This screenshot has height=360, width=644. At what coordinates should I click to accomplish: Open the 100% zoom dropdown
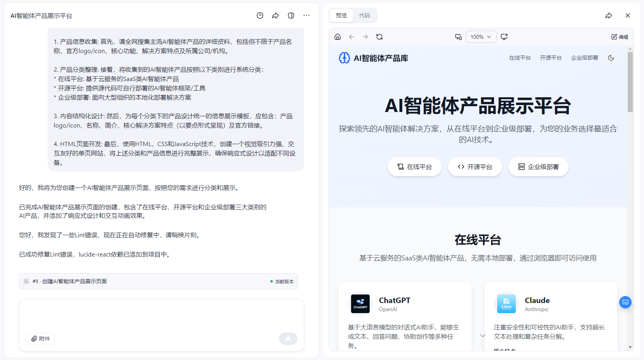coord(481,37)
